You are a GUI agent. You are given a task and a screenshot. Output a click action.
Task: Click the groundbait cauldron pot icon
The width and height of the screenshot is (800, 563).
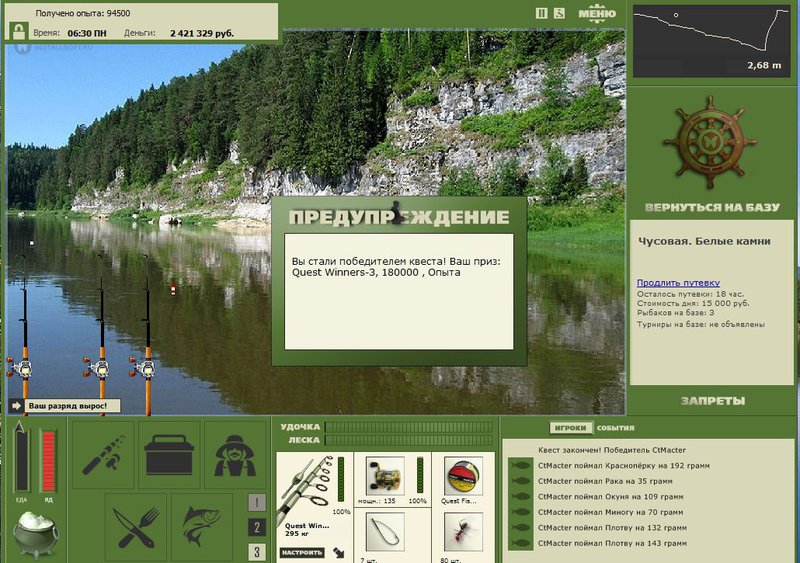[x=35, y=533]
